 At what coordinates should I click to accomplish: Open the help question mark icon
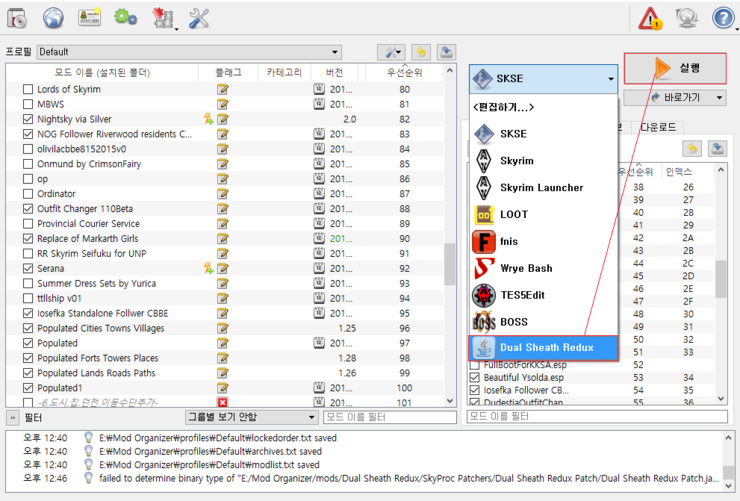(723, 18)
